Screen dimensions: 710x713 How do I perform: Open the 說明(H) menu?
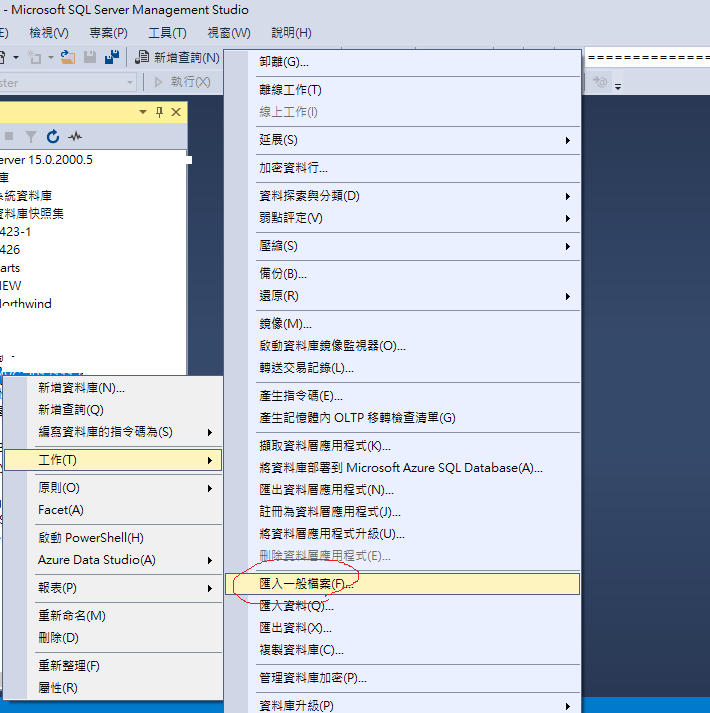click(x=291, y=33)
